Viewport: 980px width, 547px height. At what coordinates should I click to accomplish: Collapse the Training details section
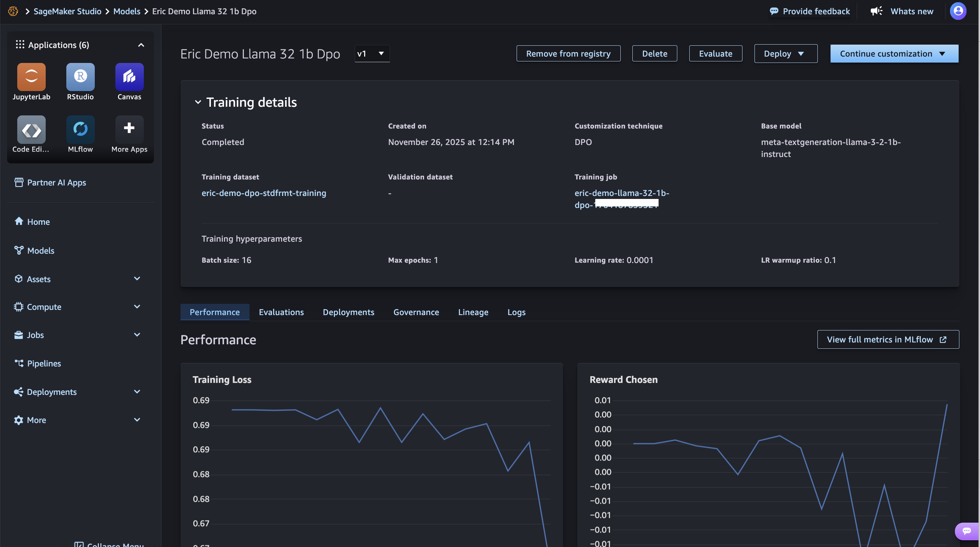tap(198, 102)
